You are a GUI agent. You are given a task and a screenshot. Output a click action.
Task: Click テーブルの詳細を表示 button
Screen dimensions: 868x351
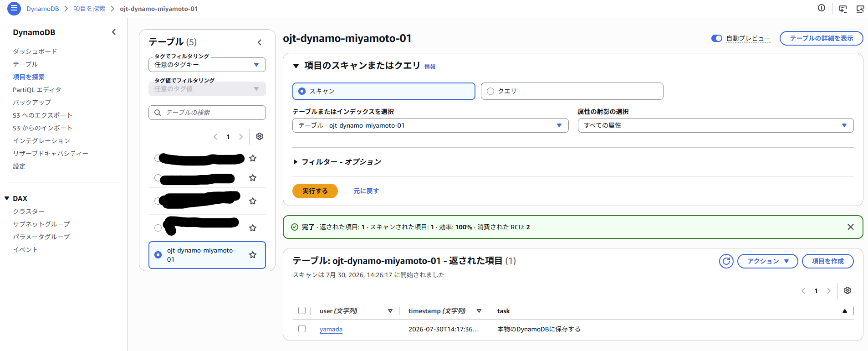click(x=822, y=38)
